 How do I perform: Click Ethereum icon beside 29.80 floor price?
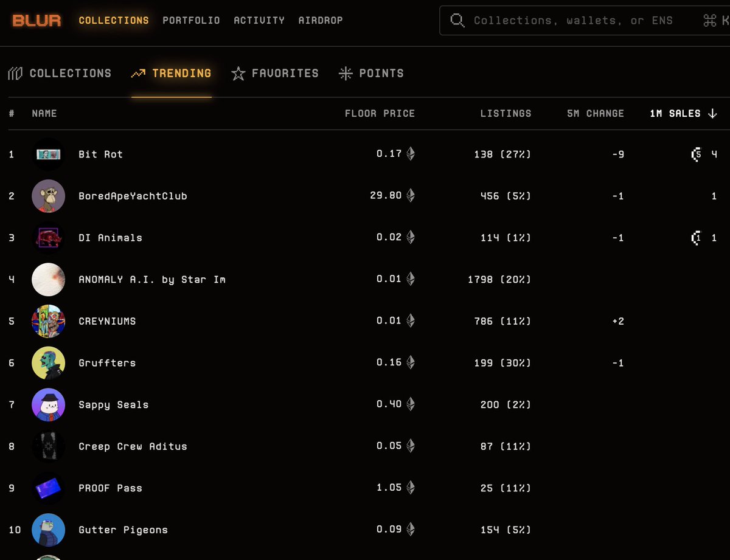411,196
